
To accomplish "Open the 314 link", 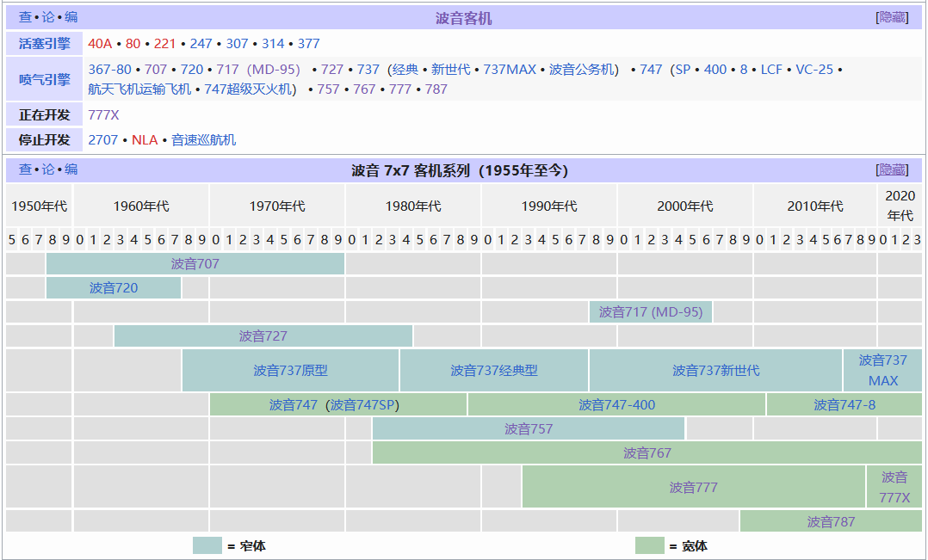I will click(x=273, y=44).
